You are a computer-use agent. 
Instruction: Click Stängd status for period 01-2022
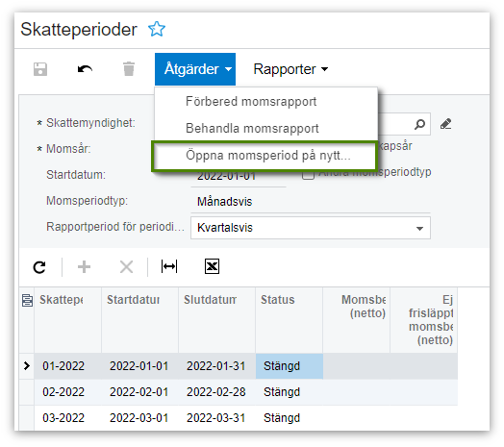point(290,366)
